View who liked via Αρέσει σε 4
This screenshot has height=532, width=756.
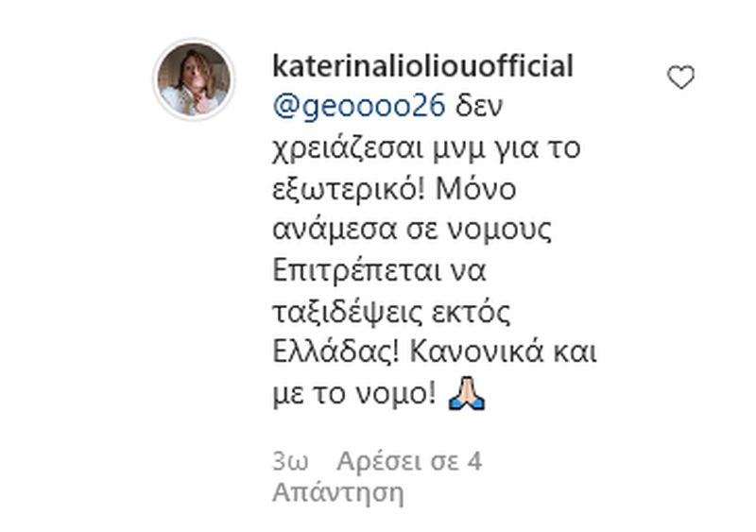(x=409, y=461)
